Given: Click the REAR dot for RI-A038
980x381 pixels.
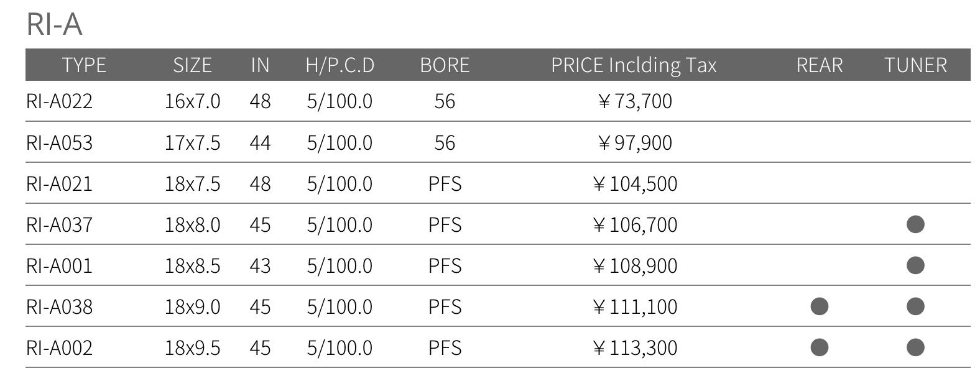Looking at the screenshot, I should pos(820,306).
